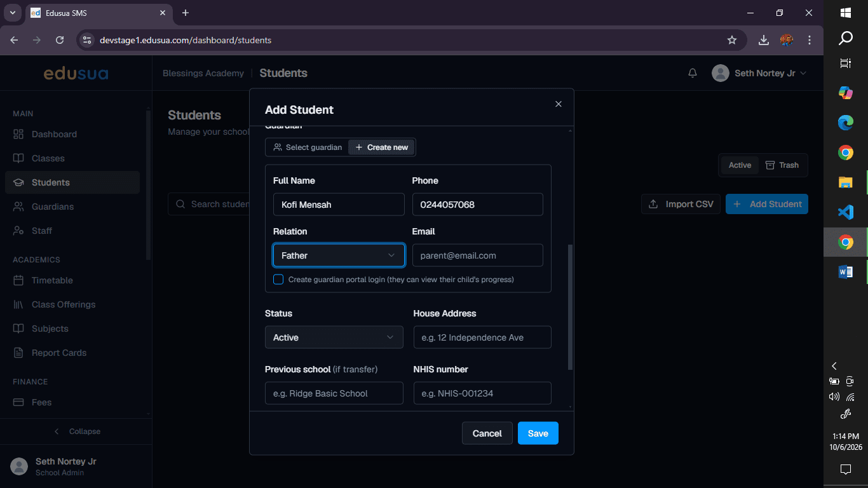Click the Guardians people icon
The height and width of the screenshot is (488, 868).
tap(18, 207)
